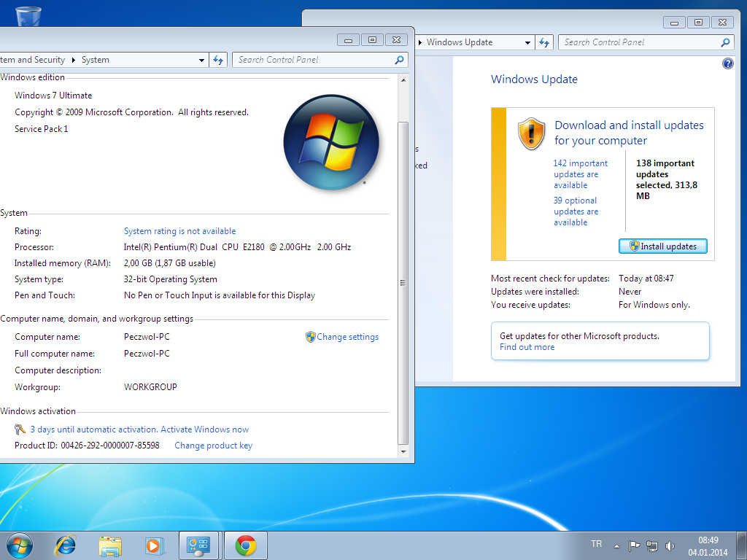
Task: Click the search magnifier in System window
Action: click(x=399, y=60)
